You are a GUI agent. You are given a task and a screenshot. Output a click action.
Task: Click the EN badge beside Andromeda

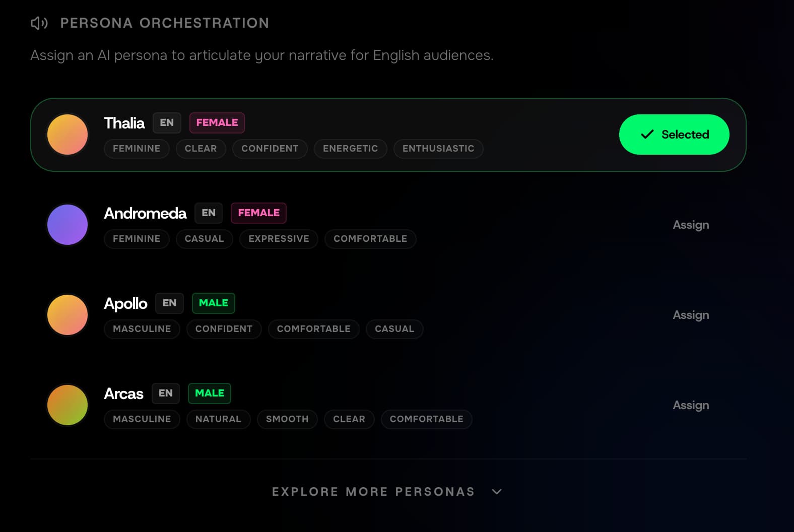coord(208,213)
